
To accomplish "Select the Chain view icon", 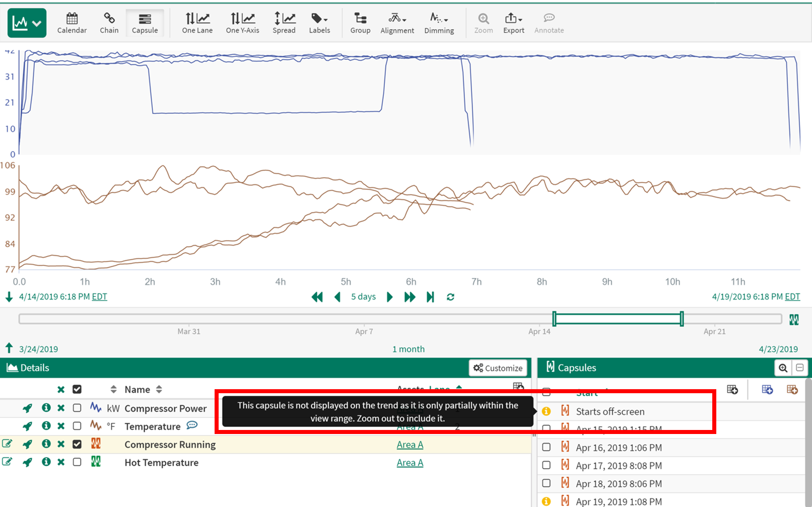I will point(109,23).
